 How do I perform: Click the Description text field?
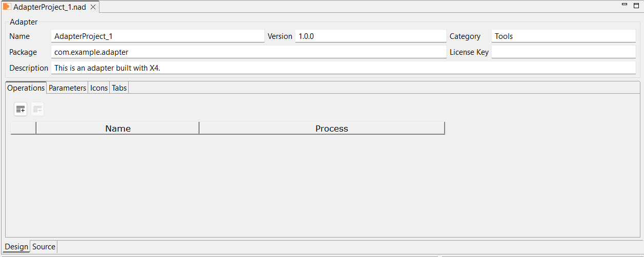344,68
